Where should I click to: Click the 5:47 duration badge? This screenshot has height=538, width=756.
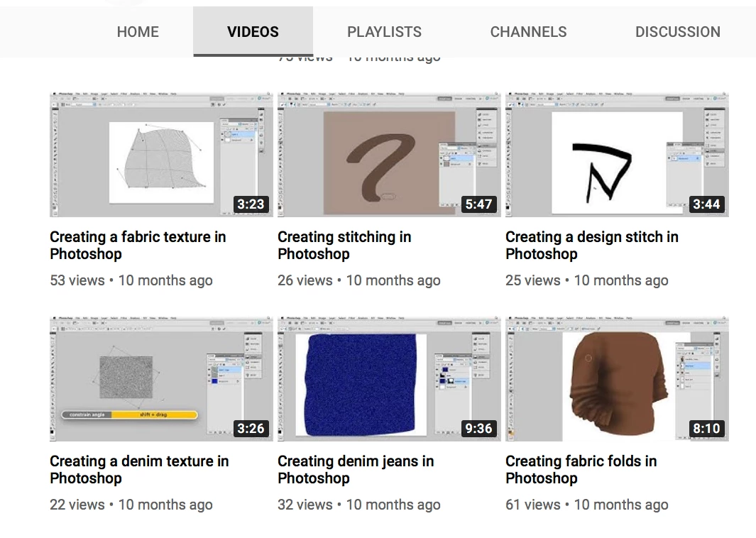pyautogui.click(x=478, y=204)
